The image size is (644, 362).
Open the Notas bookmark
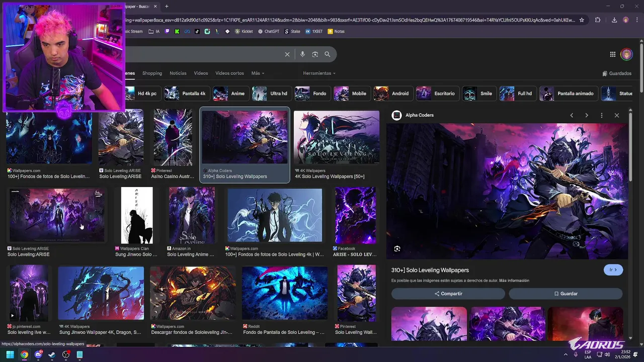[x=336, y=31]
